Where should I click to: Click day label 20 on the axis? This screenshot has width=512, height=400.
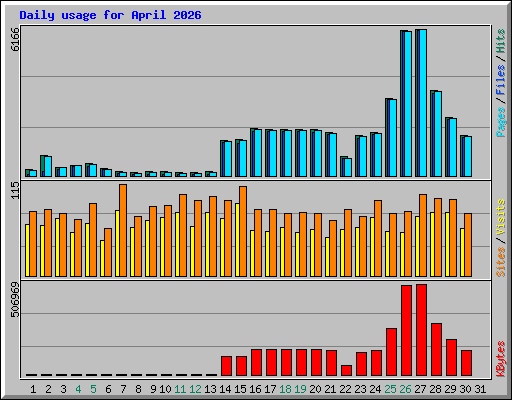[315, 389]
